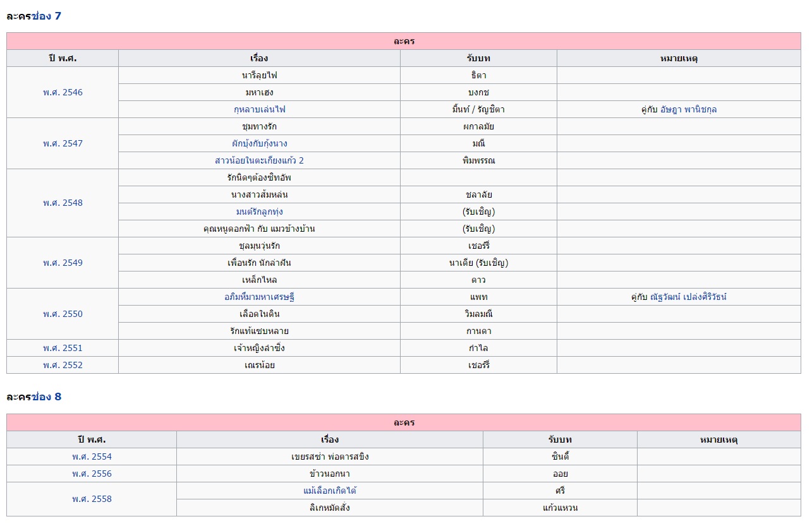Click the role cell แก้วแหวน
The image size is (812, 531).
coord(560,508)
